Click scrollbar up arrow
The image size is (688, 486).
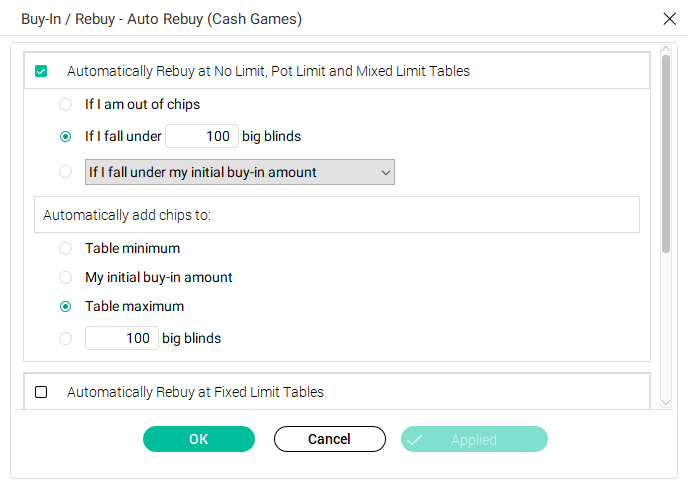pos(666,48)
